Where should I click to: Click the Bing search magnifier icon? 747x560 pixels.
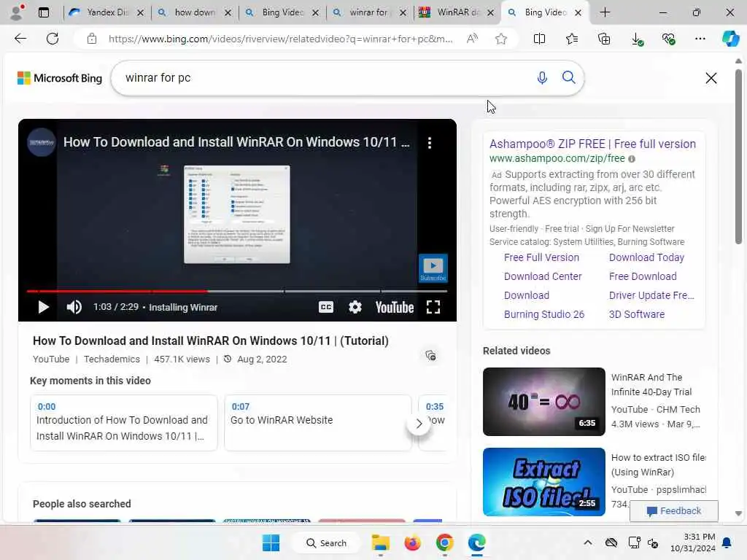coord(568,77)
